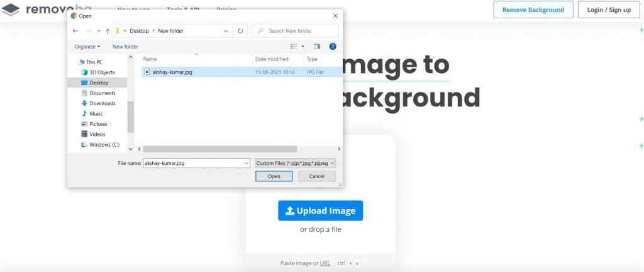Close the Open dialog with X

[x=336, y=16]
